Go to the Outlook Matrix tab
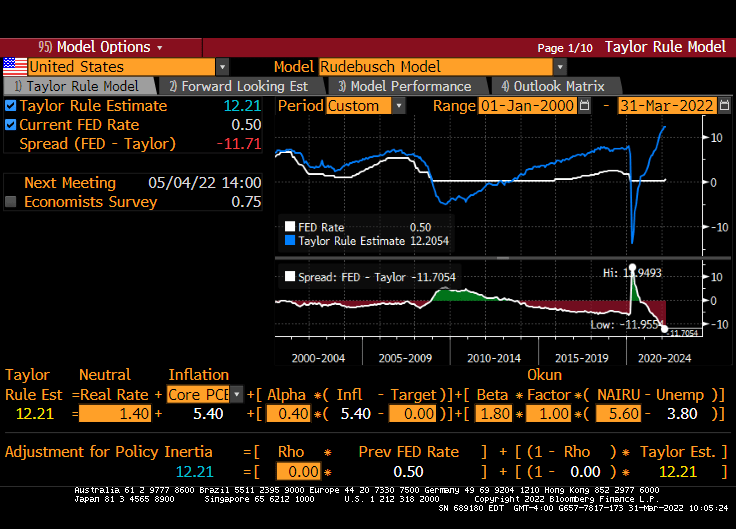This screenshot has height=529, width=736. 552,86
